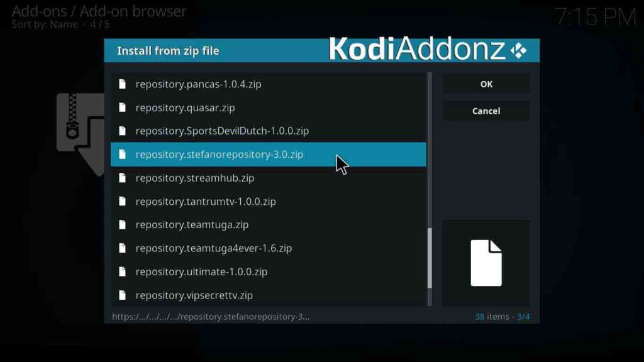Pick repository.tantrumtv-1.0.0.zip
Viewport: 644px width, 362px height.
(x=269, y=202)
